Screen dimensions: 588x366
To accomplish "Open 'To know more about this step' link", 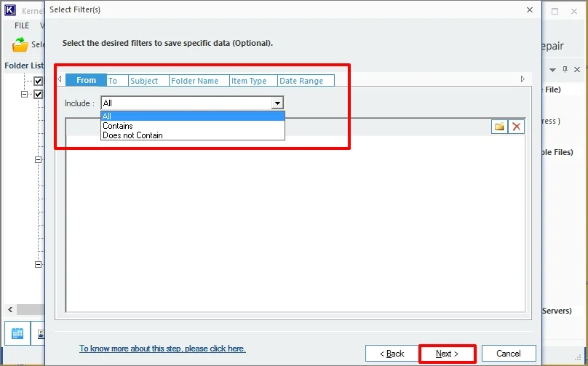I will (162, 349).
